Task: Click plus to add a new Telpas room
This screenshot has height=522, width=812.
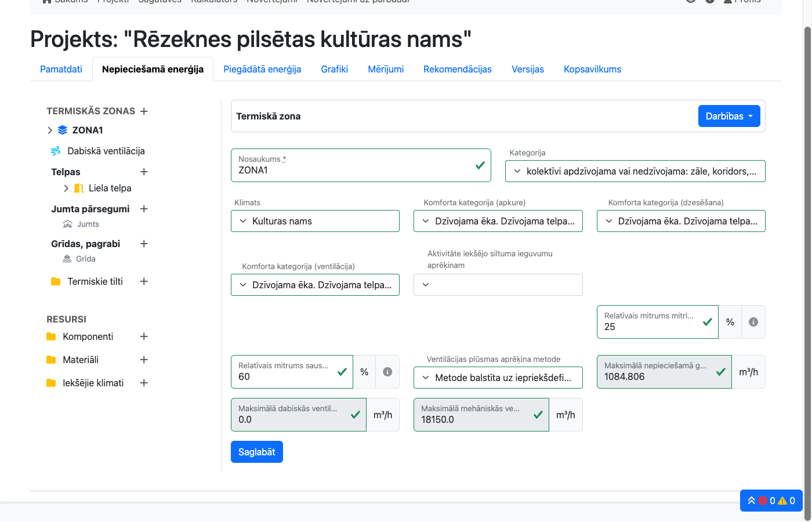Action: (143, 172)
